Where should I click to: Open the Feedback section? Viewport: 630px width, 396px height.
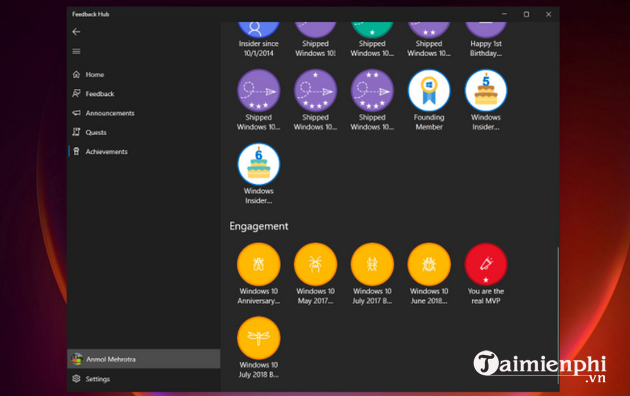[x=143, y=94]
